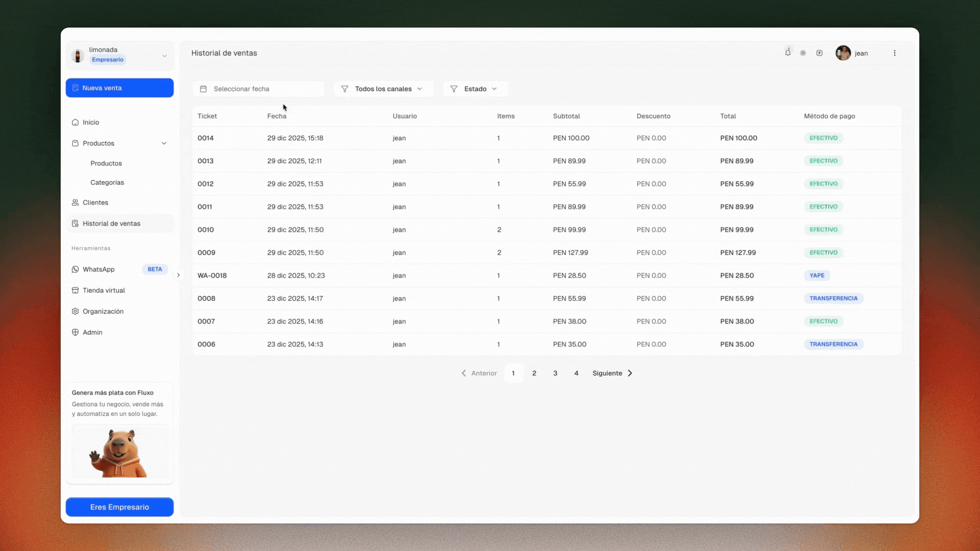
Task: Open the Admin section
Action: coord(92,332)
